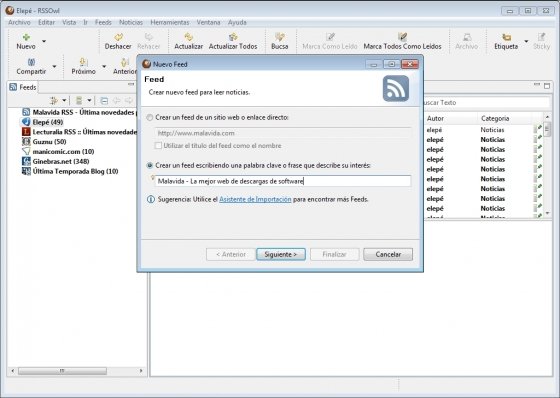This screenshot has width=560, height=398.
Task: Click the Siguiente button
Action: [x=281, y=254]
